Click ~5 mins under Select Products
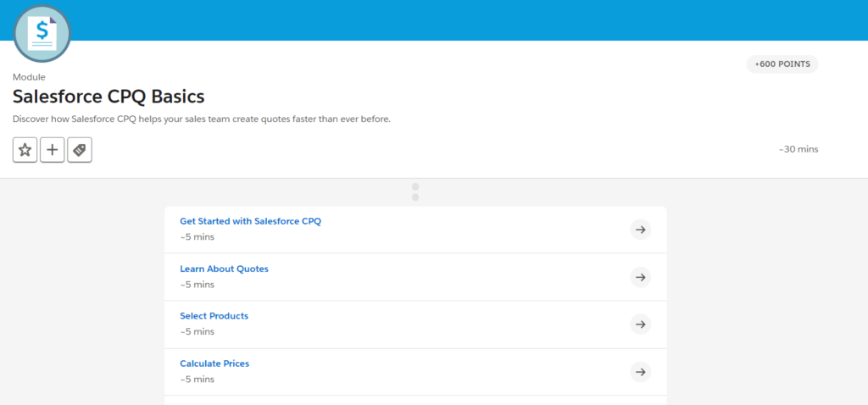 click(x=197, y=331)
